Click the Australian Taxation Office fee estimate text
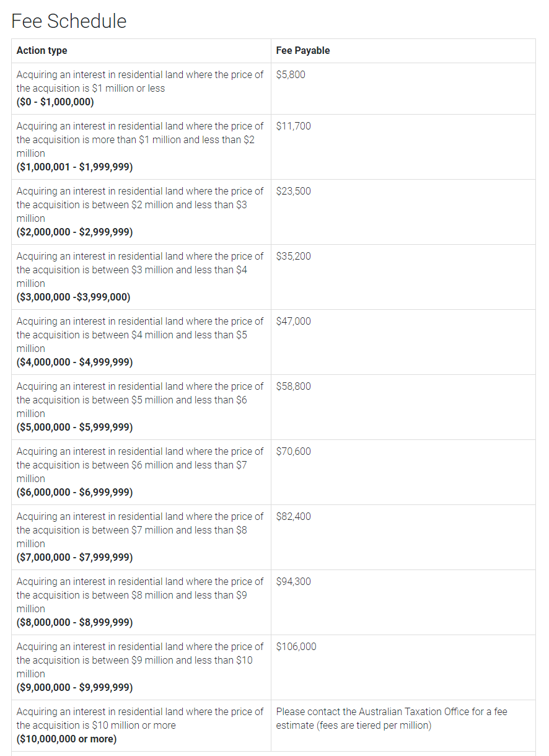The width and height of the screenshot is (549, 756). coord(392,719)
